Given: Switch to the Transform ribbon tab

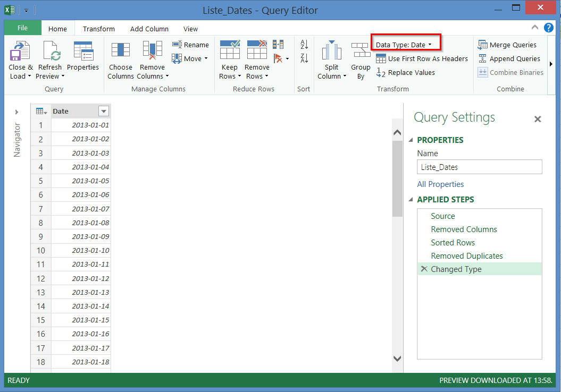Looking at the screenshot, I should click(x=99, y=29).
